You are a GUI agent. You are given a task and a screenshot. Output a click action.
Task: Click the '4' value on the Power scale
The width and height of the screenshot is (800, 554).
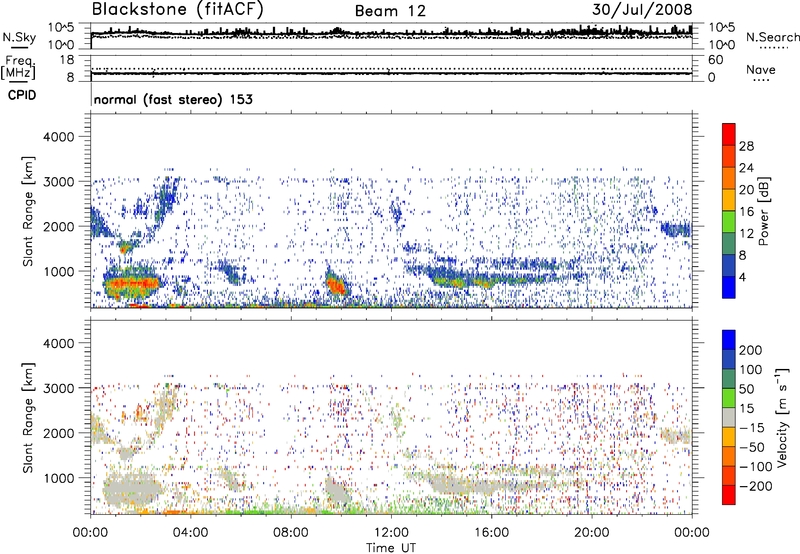point(743,277)
